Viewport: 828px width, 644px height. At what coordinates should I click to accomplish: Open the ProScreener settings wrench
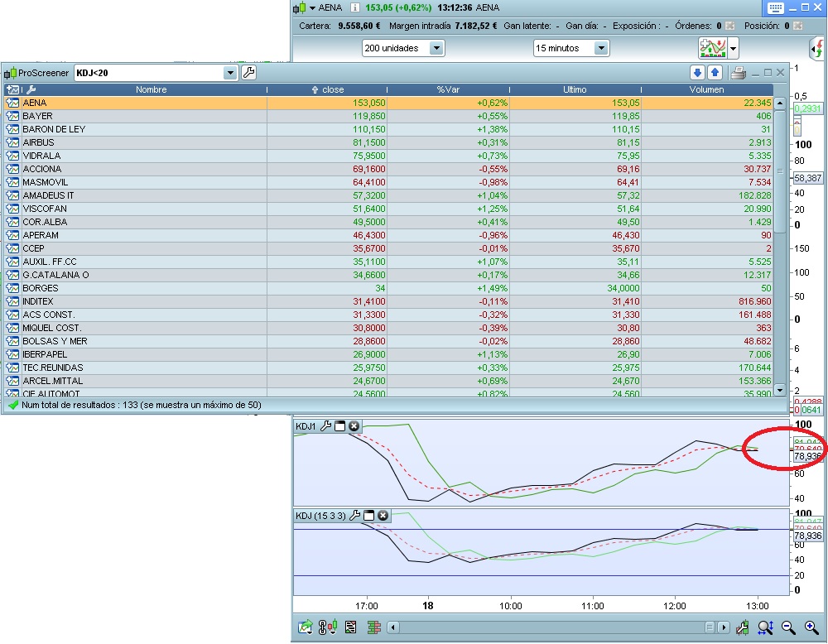coord(248,73)
